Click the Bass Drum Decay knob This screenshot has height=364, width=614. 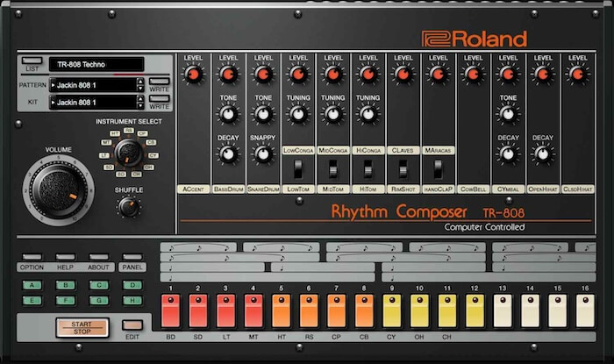pos(228,153)
